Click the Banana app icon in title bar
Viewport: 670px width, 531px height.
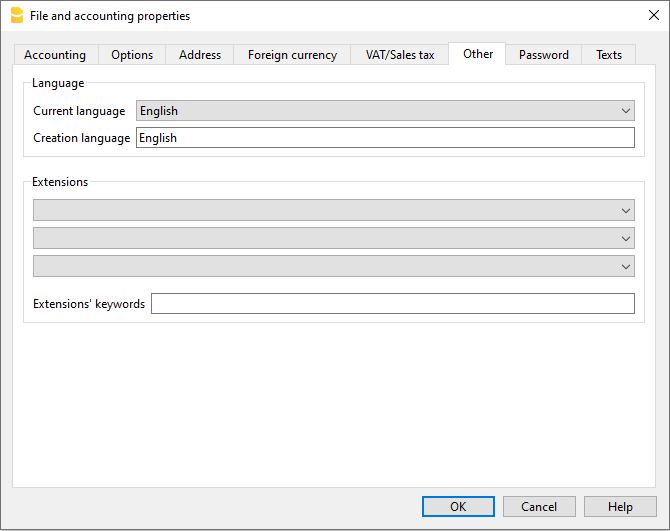[x=16, y=16]
